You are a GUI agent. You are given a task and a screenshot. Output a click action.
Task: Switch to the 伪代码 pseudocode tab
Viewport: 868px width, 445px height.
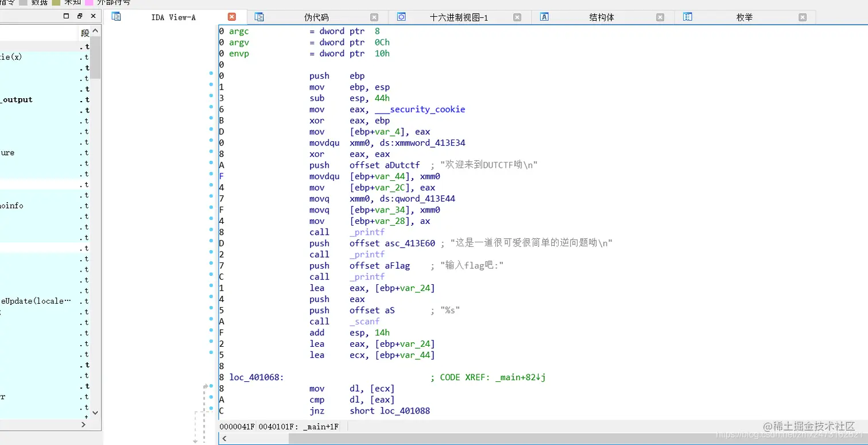317,17
